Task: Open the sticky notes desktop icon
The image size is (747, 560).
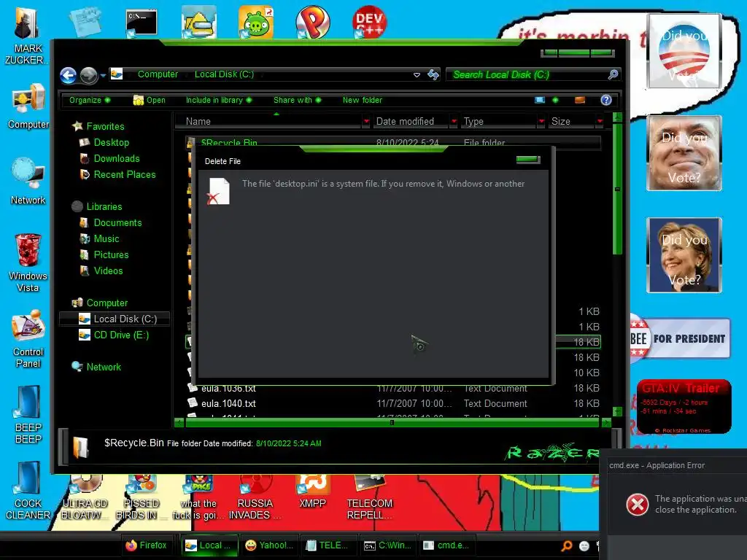Action: pos(85,22)
